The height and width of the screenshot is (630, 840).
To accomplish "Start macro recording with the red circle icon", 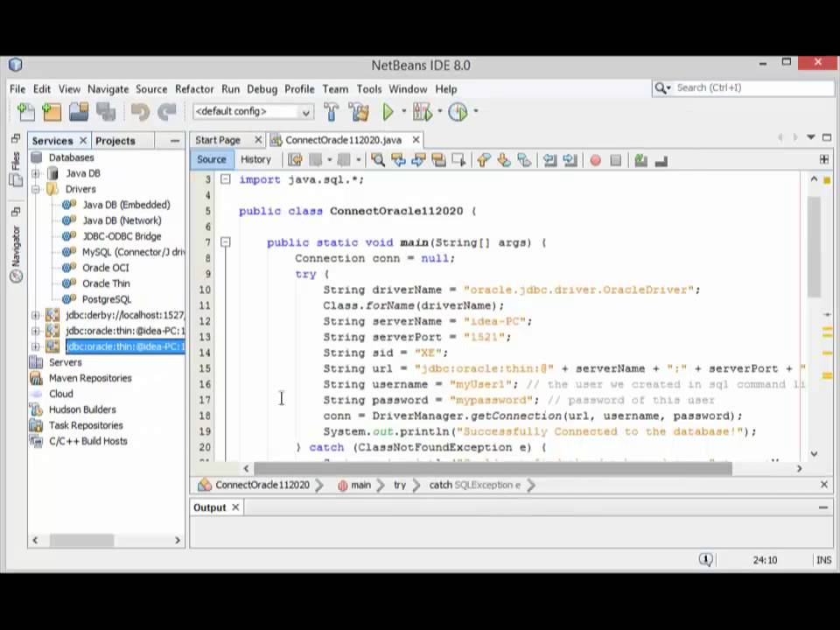I will (596, 160).
